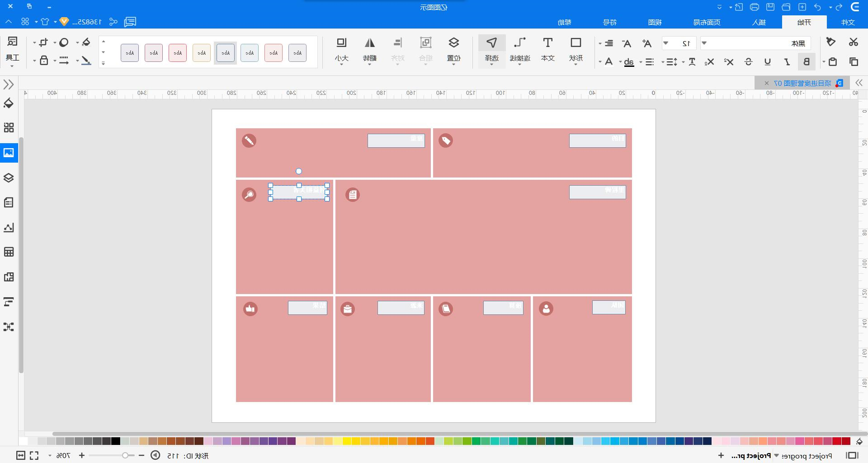Select the Format Painter brush icon
The width and height of the screenshot is (868, 463).
830,42
